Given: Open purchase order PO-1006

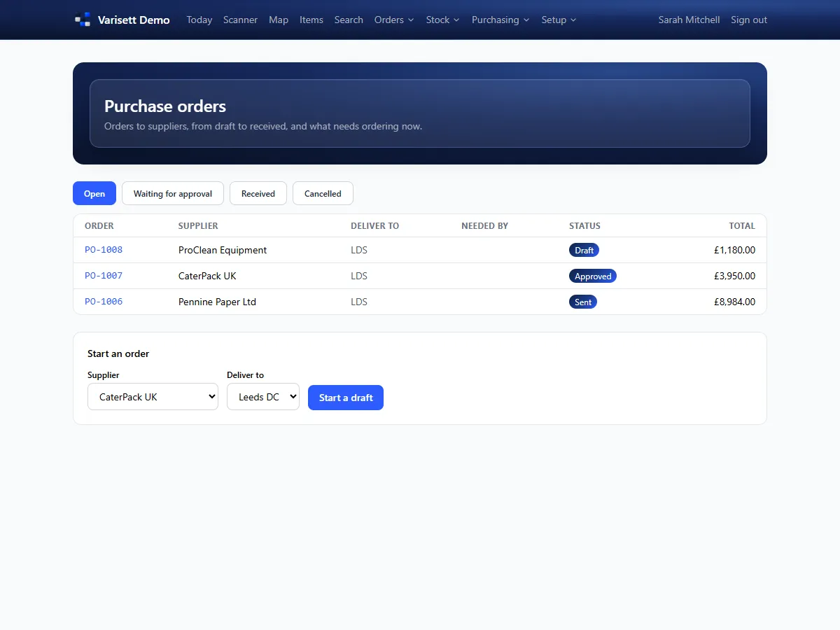Looking at the screenshot, I should (x=104, y=302).
